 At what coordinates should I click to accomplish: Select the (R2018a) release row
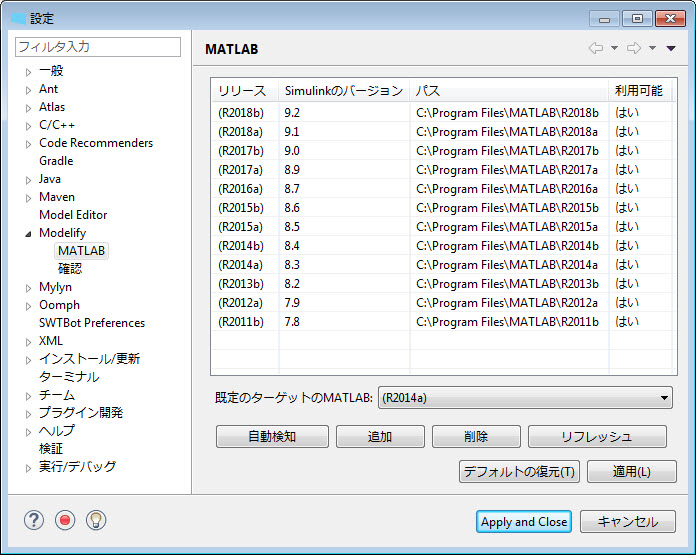coord(444,132)
